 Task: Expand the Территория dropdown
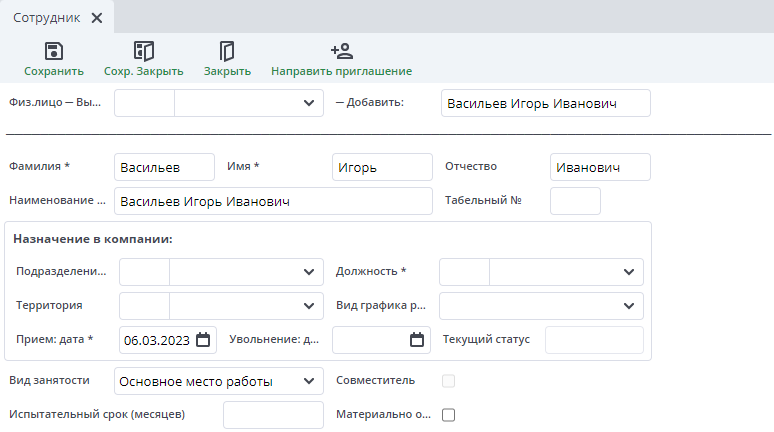point(307,306)
